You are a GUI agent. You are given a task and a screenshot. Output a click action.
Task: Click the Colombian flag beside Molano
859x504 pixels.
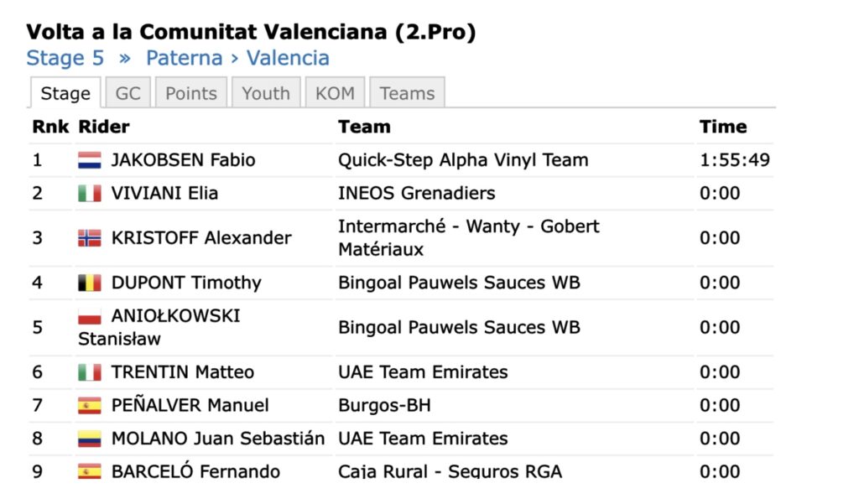(x=90, y=439)
